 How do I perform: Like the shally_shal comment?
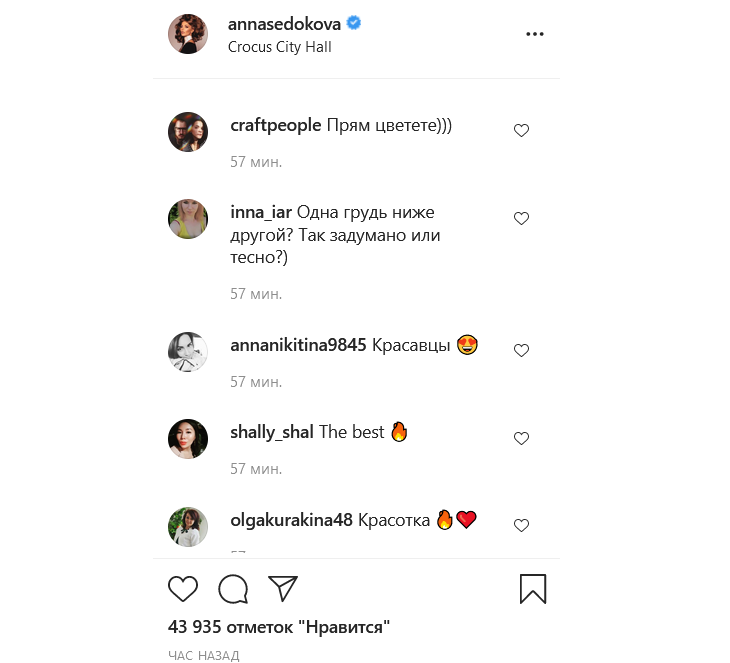coord(521,438)
